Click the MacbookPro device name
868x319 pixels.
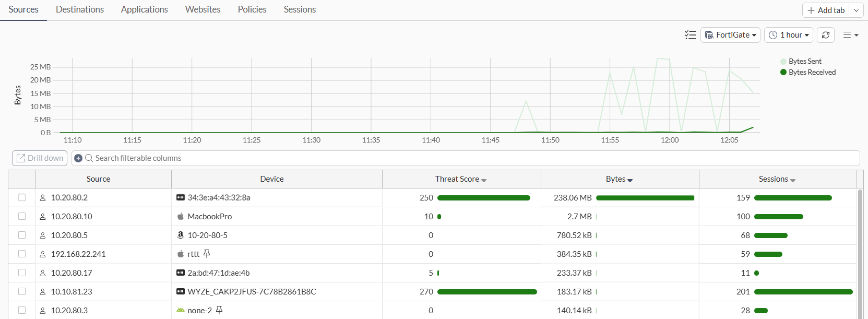point(210,217)
